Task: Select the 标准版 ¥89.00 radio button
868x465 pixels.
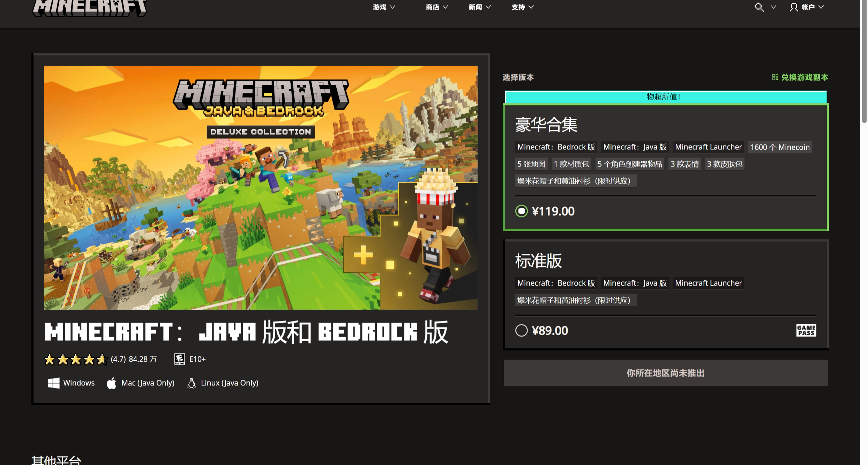Action: point(522,330)
